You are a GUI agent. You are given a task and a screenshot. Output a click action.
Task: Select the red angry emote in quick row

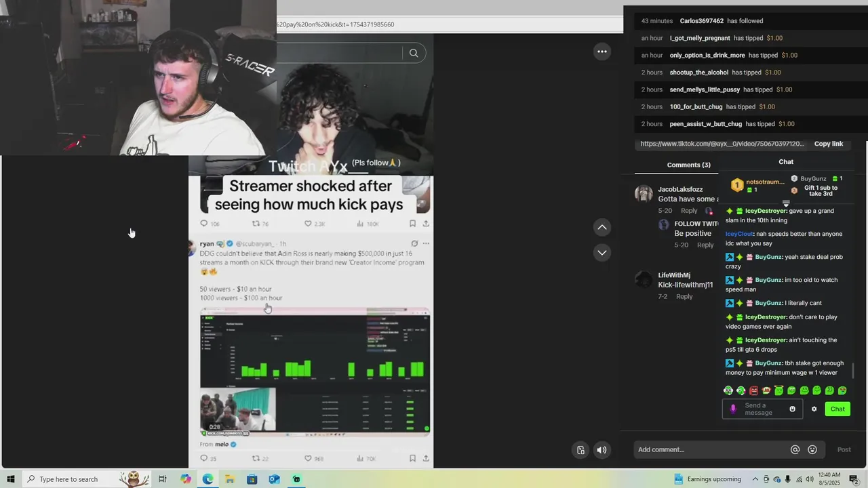[x=753, y=390]
